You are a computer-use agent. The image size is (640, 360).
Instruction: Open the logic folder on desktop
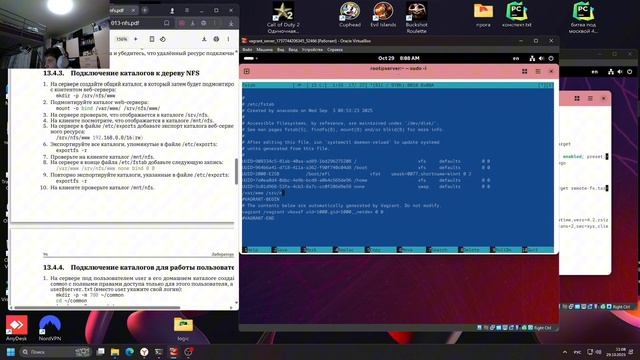point(183,329)
